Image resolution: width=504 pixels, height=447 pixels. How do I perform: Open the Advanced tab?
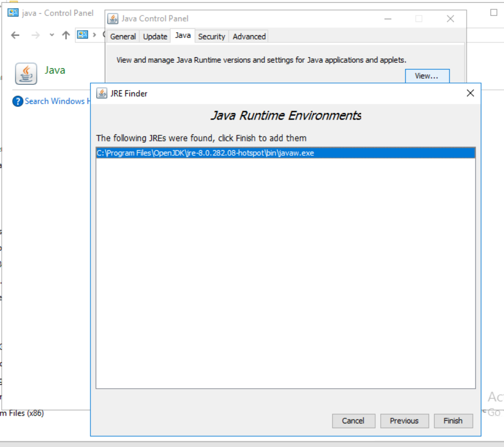coord(249,37)
